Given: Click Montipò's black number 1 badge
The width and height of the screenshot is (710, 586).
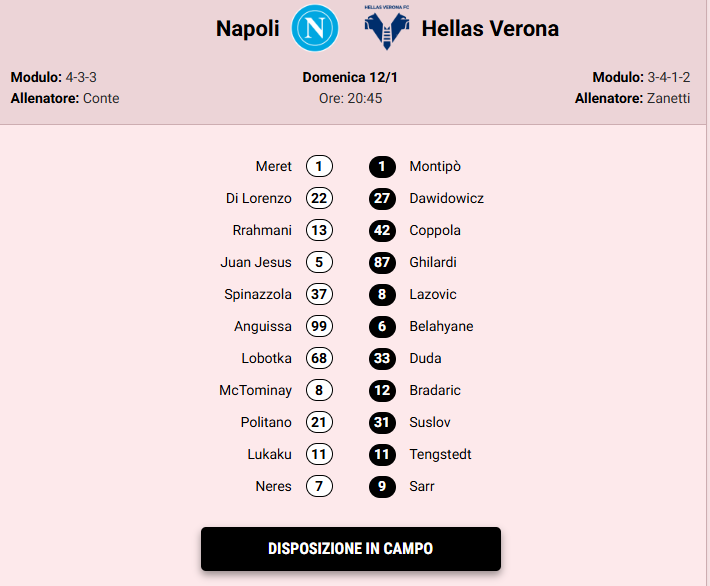Looking at the screenshot, I should pos(381,167).
